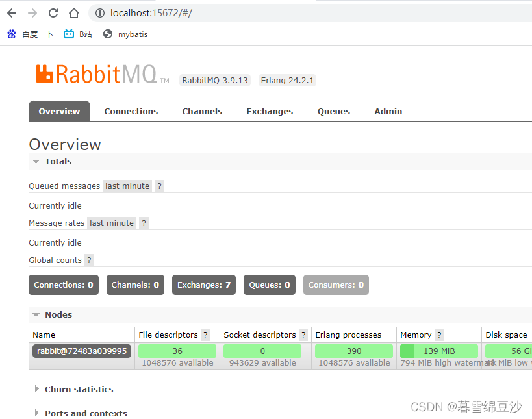This screenshot has width=532, height=419.
Task: Open the Channels tab
Action: 202,111
